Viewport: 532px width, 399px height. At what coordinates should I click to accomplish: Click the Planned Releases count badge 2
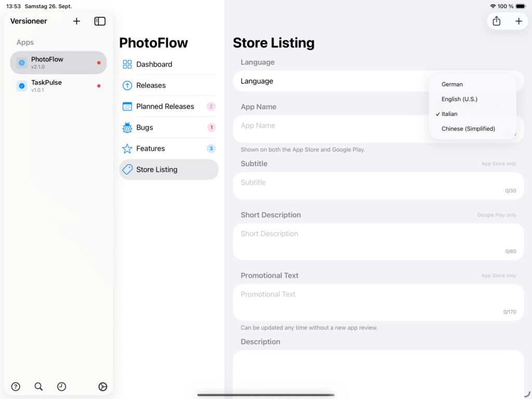click(211, 107)
